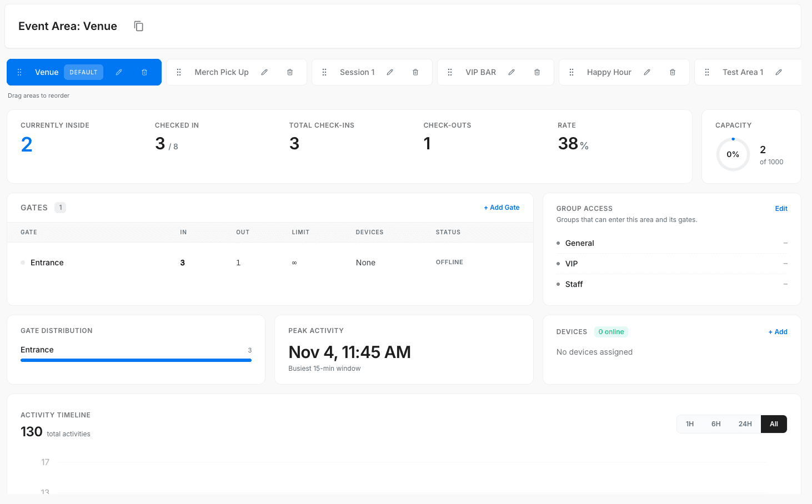
Task: Add a device in the Devices panel
Action: [x=778, y=331]
